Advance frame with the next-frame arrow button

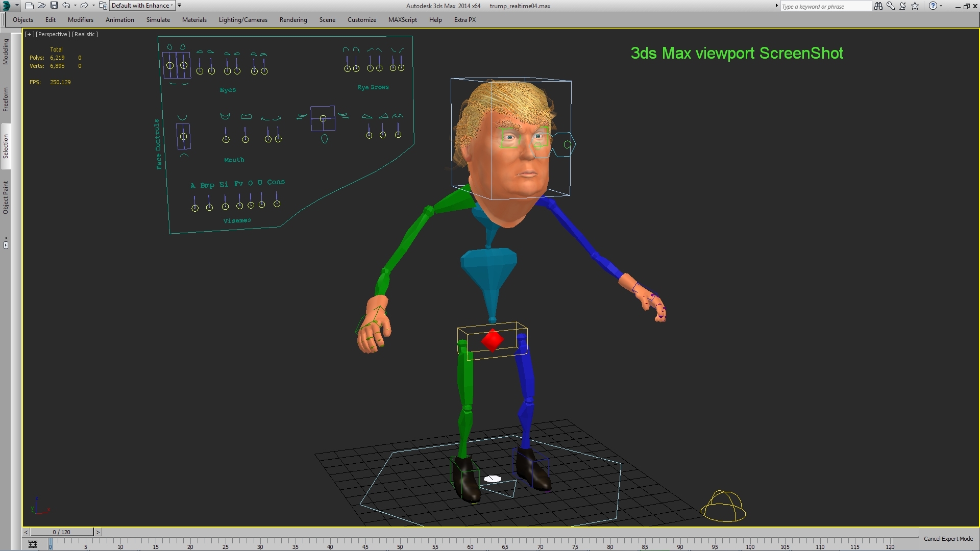(98, 532)
